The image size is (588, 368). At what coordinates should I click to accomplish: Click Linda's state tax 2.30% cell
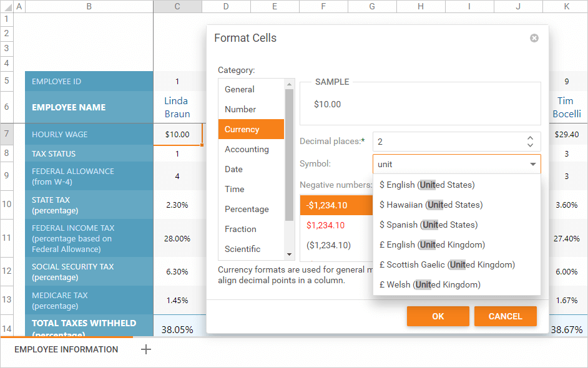coord(177,205)
